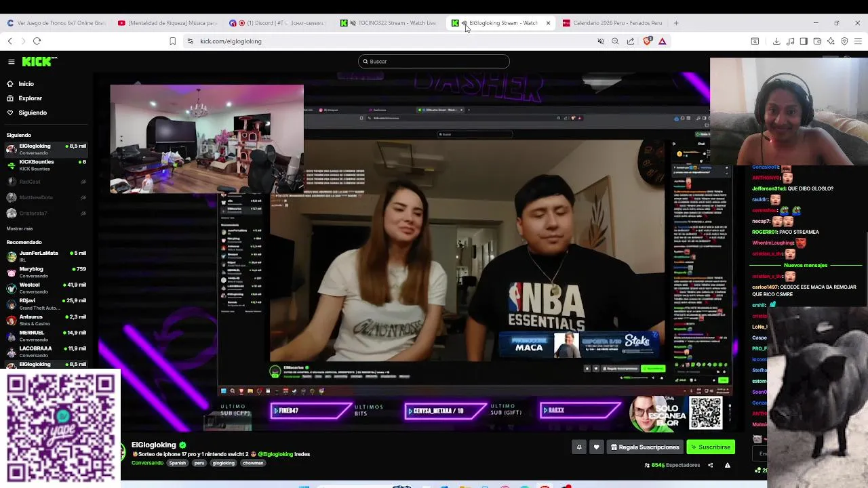Click the share stream icon
The image size is (868, 488).
(x=710, y=465)
